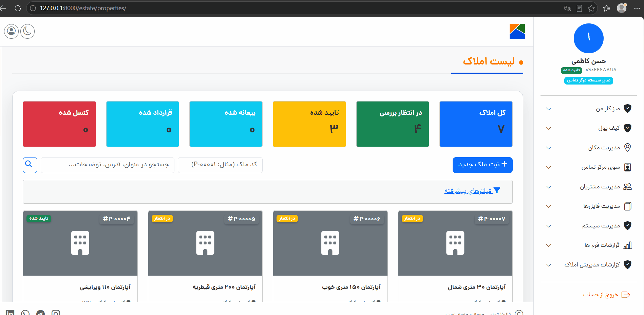
Task: Click the Instagram icon in the footer
Action: [56, 313]
